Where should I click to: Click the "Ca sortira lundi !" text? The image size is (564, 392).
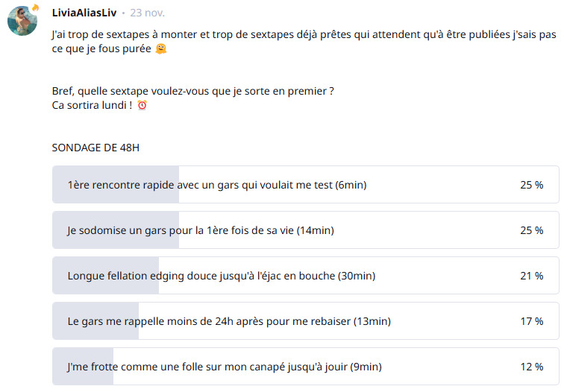point(92,105)
